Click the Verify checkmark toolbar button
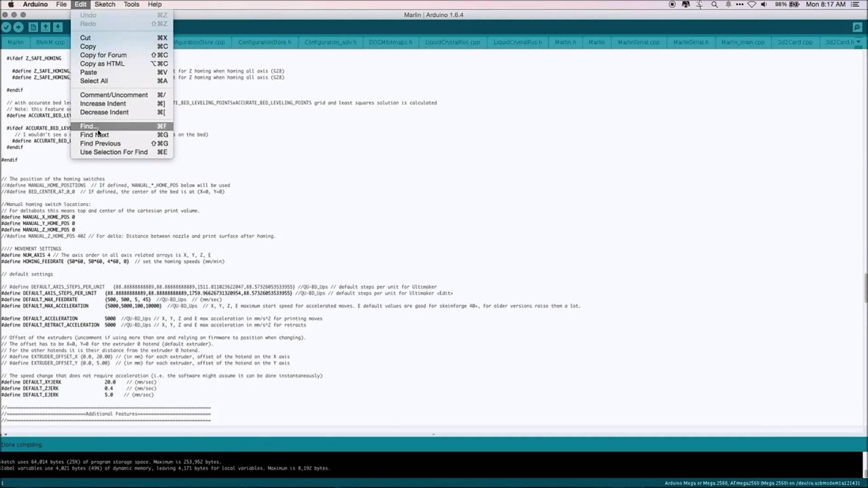The image size is (868, 488). [6, 27]
